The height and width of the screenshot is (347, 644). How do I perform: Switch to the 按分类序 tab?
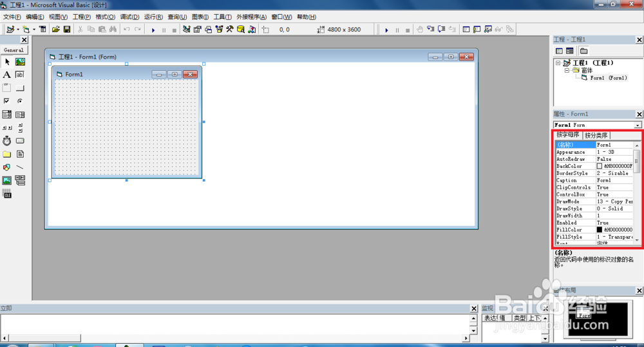click(x=596, y=135)
